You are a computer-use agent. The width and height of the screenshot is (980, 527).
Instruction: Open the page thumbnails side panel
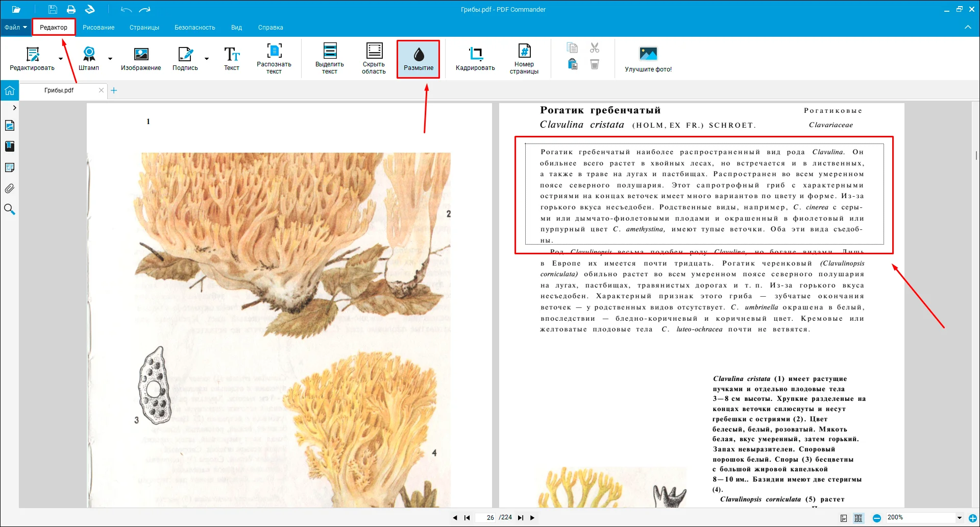click(9, 126)
